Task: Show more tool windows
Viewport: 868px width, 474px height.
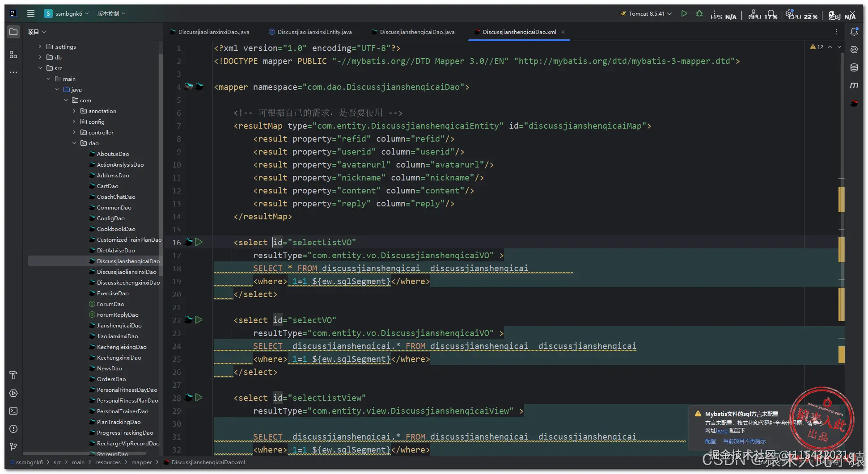Action: point(13,72)
